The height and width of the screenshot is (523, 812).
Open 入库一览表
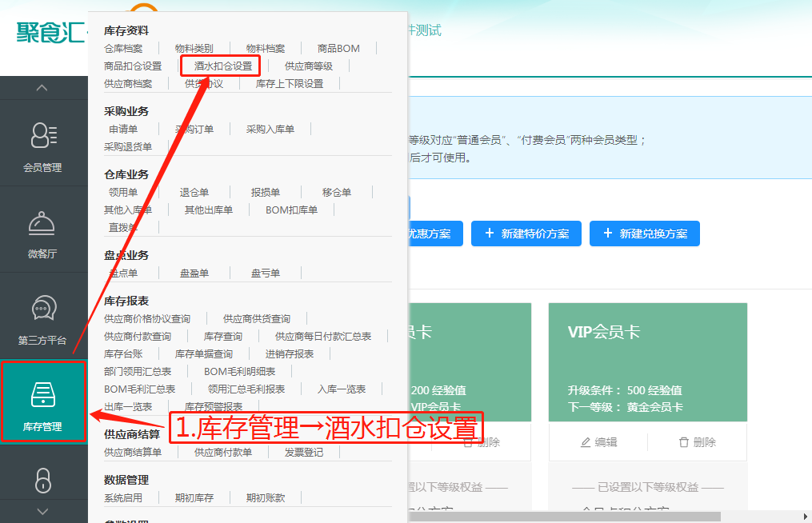(x=342, y=389)
